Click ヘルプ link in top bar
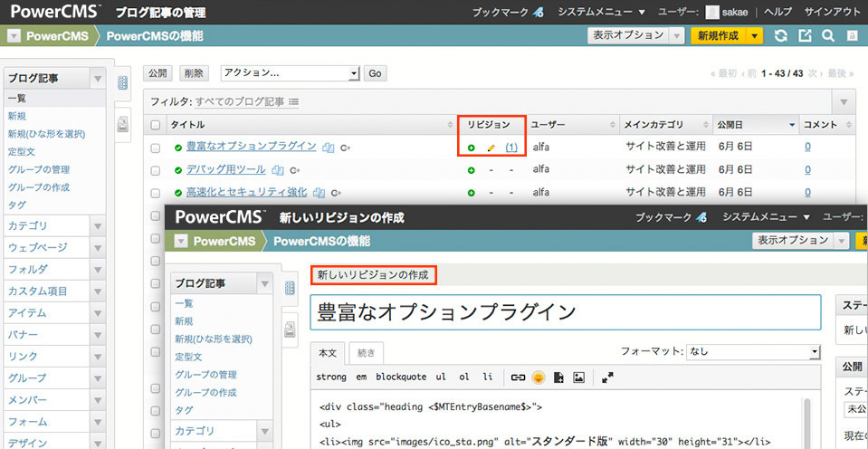This screenshot has width=868, height=449. tap(778, 12)
